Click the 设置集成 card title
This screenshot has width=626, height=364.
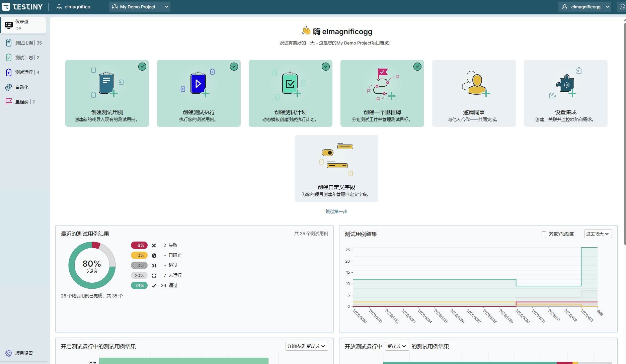pyautogui.click(x=566, y=112)
